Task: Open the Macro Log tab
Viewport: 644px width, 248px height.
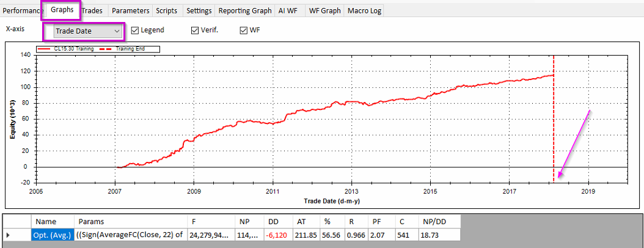Action: point(365,10)
